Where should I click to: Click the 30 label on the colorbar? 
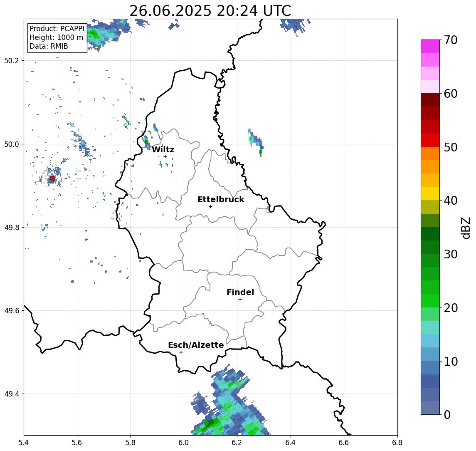point(451,254)
